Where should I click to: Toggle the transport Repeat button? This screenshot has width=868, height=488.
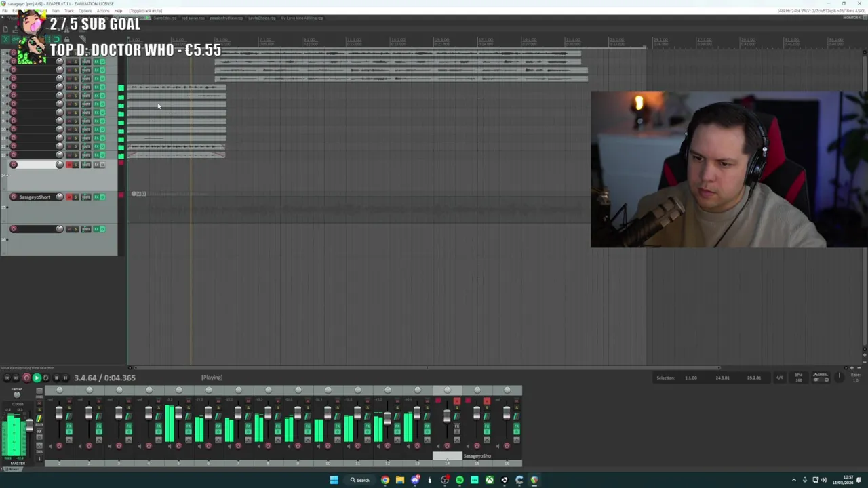point(45,378)
